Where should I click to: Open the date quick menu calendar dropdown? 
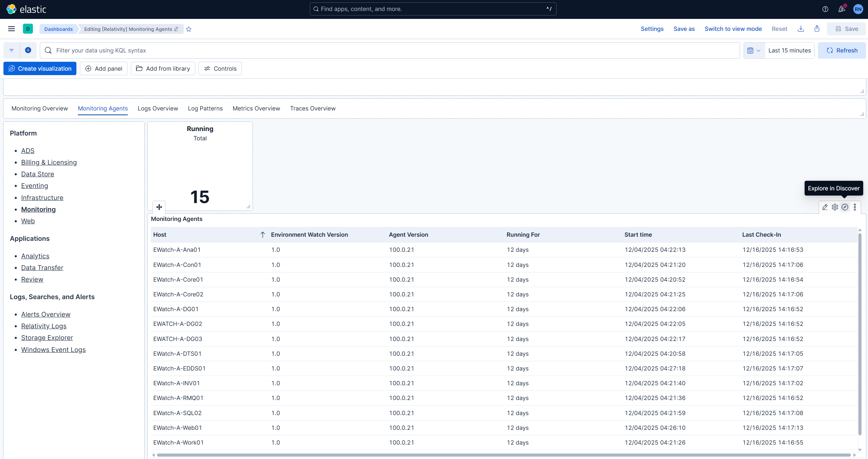coord(754,50)
